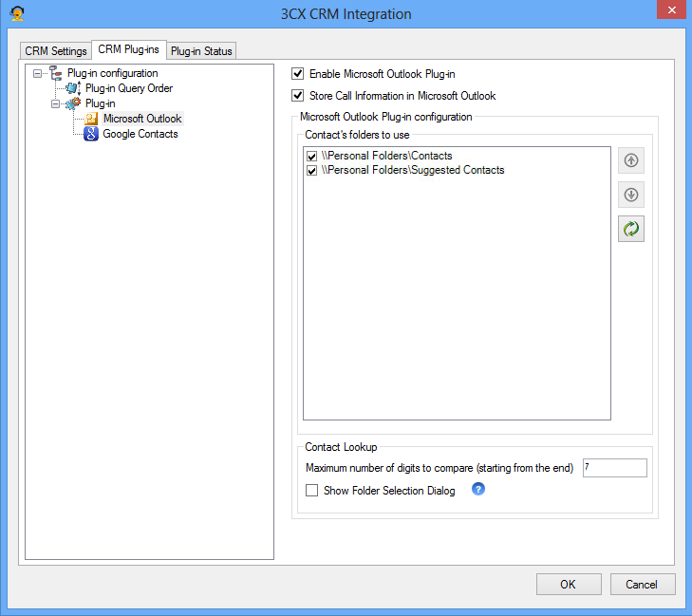Confirm with the OK button

pos(569,585)
